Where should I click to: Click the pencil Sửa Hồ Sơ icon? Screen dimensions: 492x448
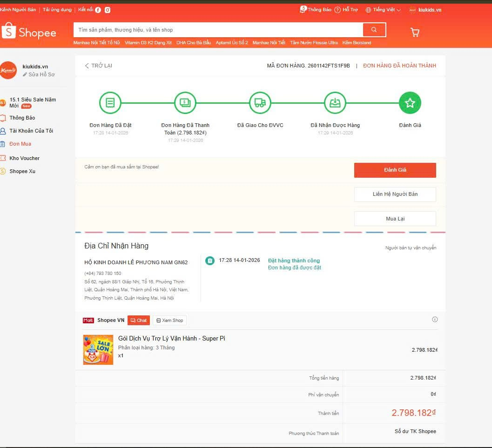[x=25, y=74]
